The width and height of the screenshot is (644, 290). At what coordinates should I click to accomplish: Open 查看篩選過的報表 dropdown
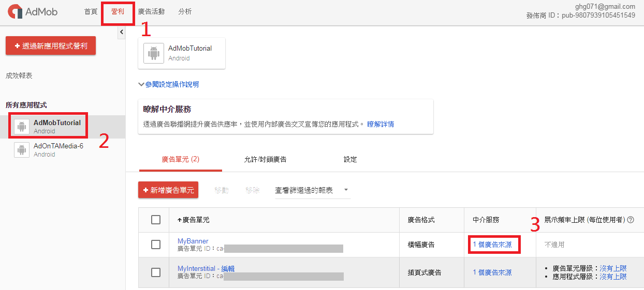[x=312, y=190]
